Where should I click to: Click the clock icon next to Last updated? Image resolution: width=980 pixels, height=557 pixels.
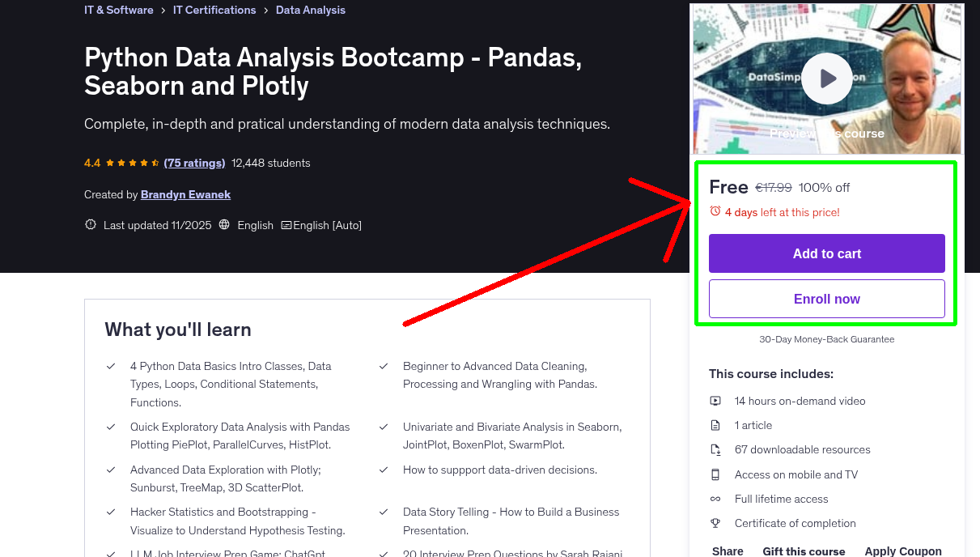90,224
